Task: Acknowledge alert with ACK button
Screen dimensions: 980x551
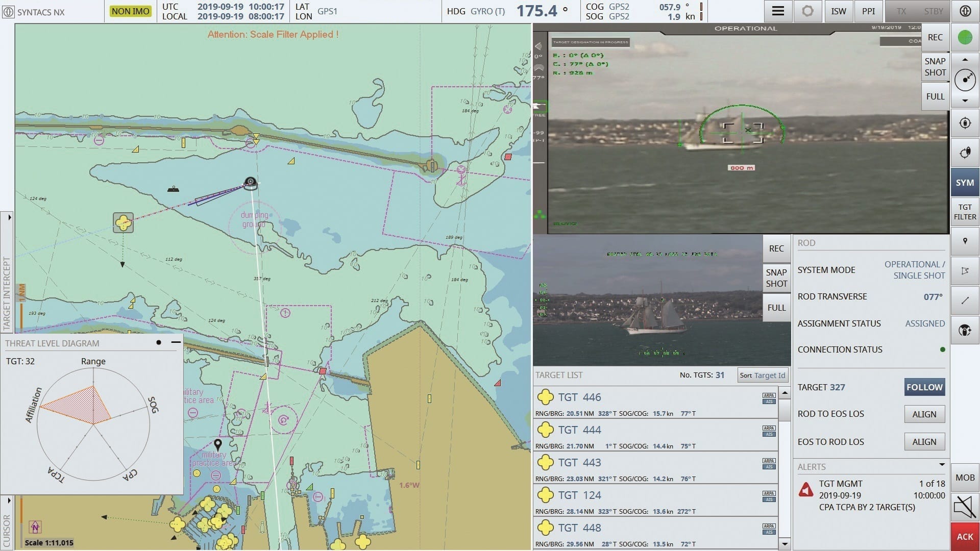Action: 965,536
